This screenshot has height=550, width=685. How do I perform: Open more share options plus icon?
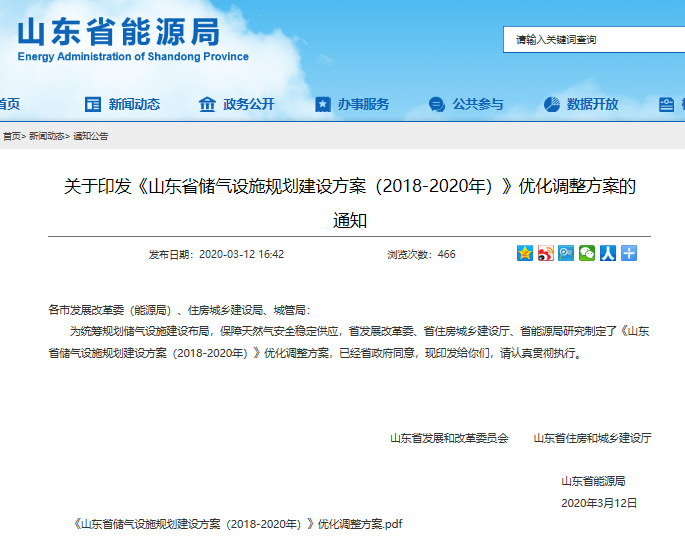click(628, 254)
